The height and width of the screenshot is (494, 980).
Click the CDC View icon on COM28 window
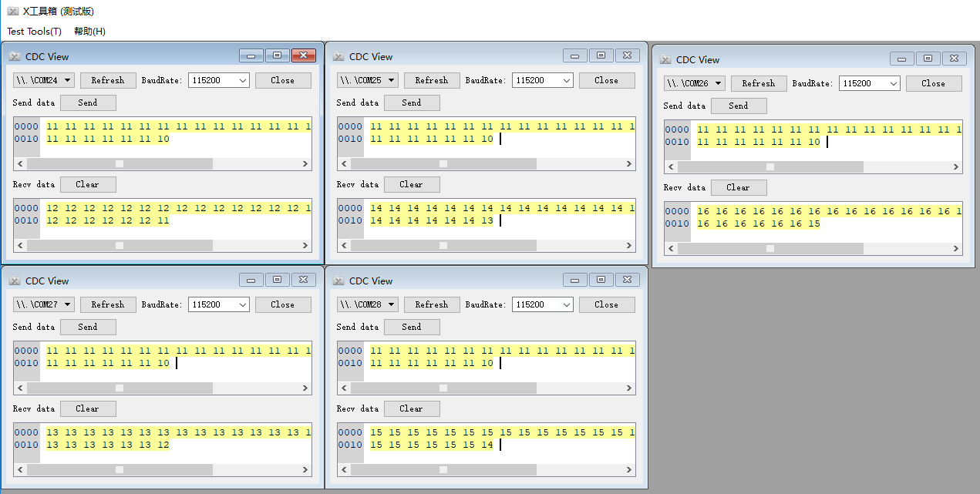(x=338, y=280)
